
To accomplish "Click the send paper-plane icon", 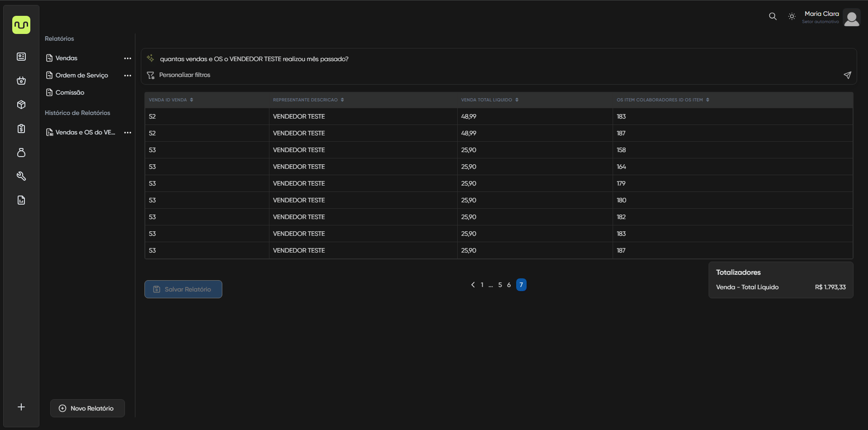I will [x=847, y=75].
